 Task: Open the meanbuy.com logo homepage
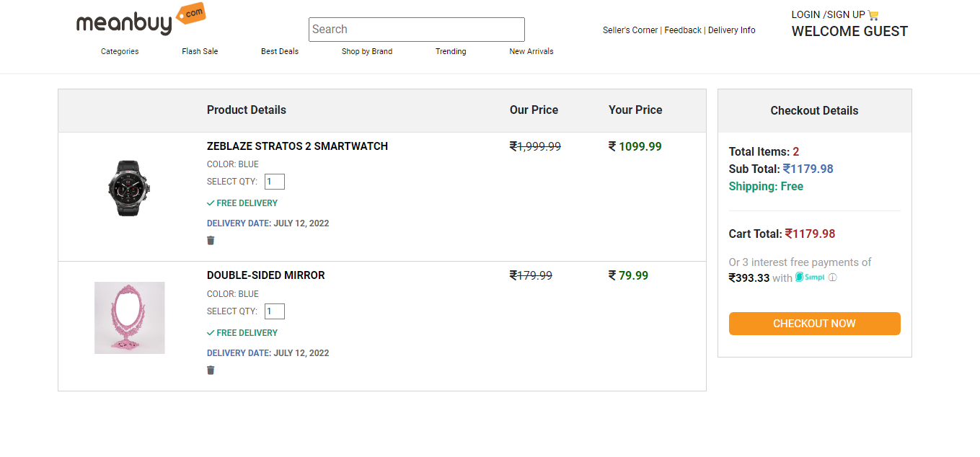141,19
